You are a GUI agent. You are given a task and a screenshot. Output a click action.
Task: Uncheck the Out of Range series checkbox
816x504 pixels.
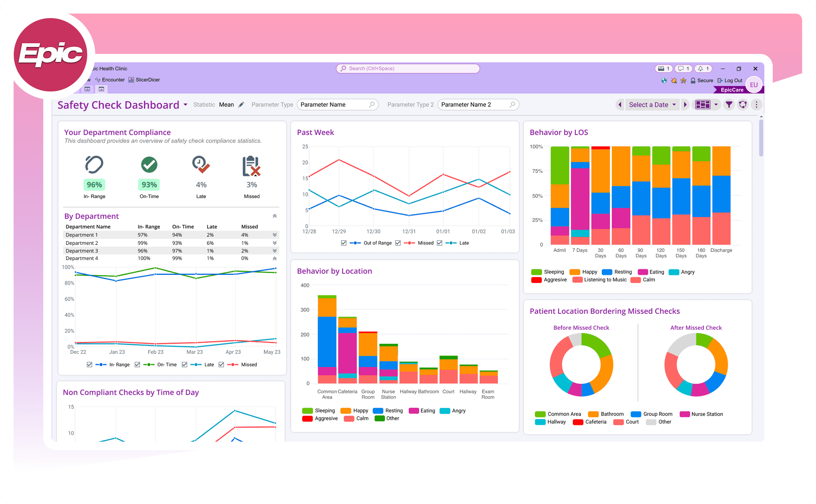(x=343, y=243)
